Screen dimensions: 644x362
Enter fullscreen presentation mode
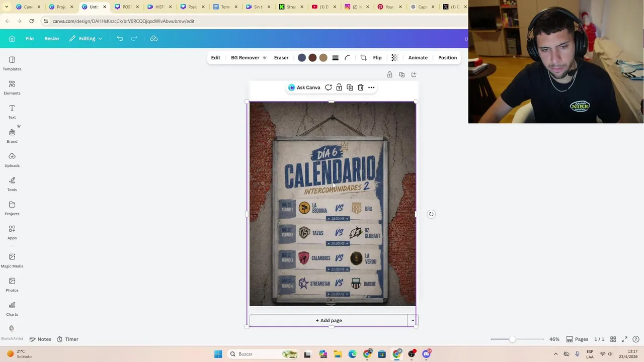624,339
